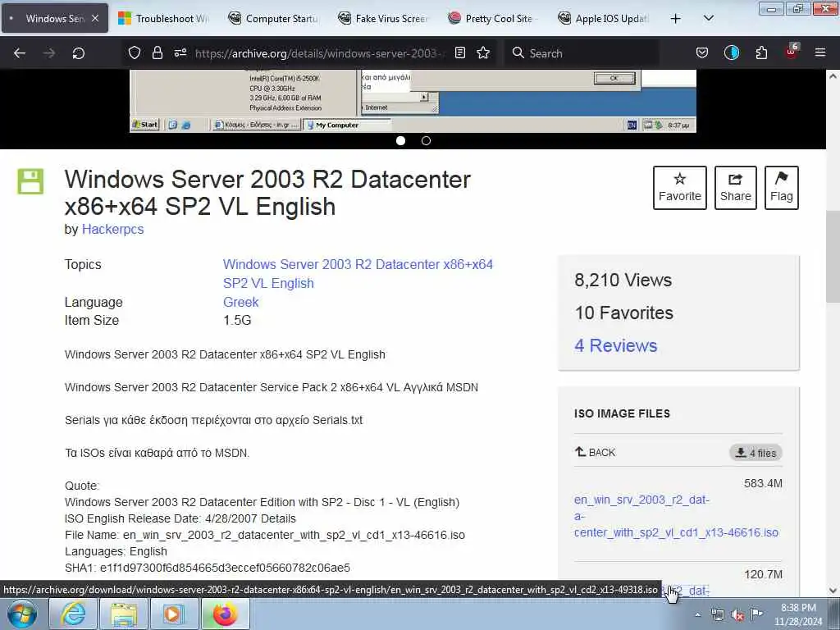Open site permissions icon in address bar
The width and height of the screenshot is (840, 630).
(180, 52)
